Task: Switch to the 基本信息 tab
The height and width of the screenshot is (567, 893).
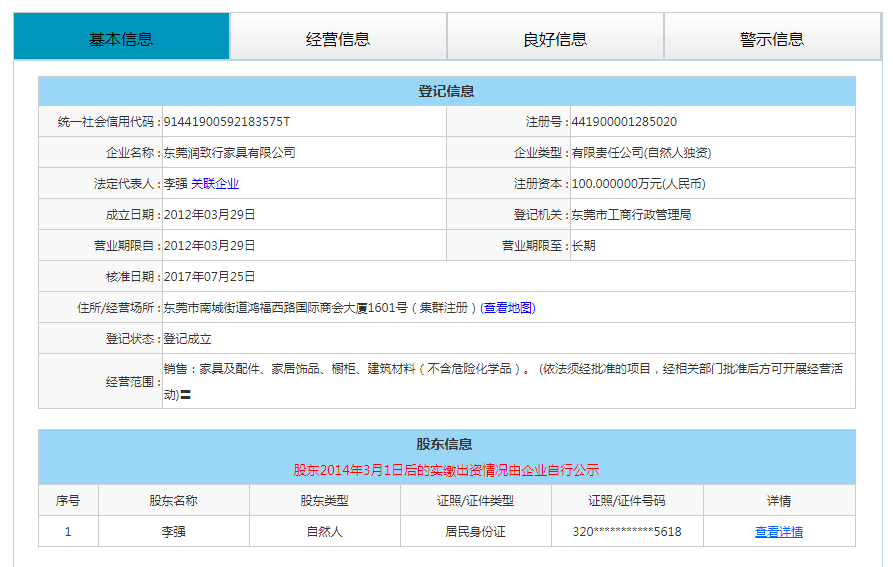Action: click(121, 39)
